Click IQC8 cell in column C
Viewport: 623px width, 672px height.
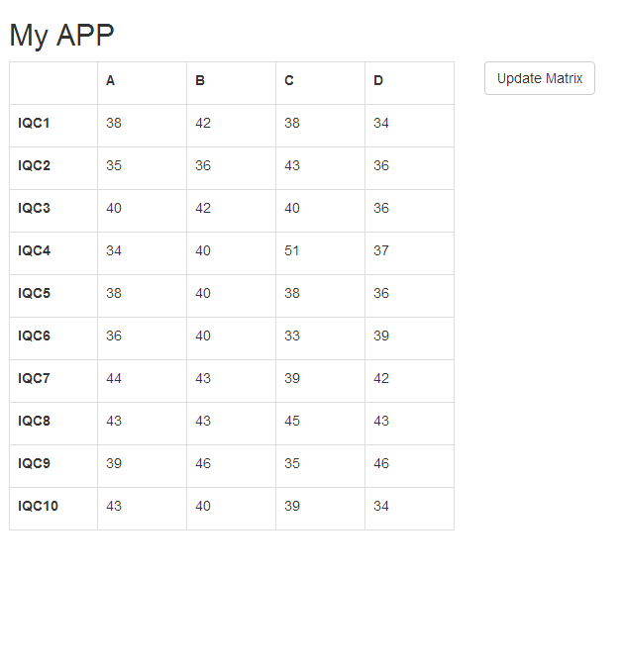(292, 422)
